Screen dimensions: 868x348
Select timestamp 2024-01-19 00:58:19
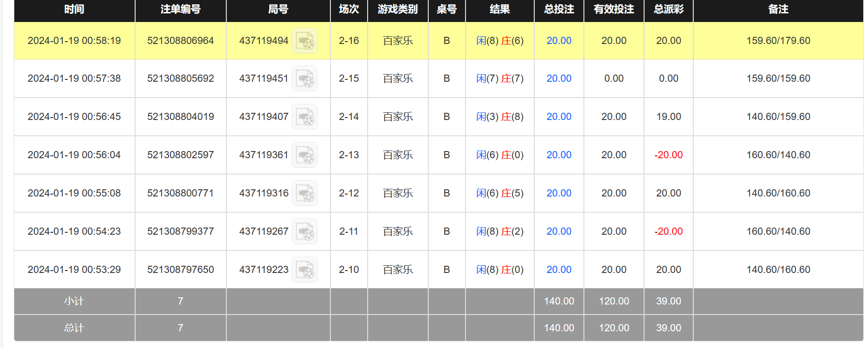point(74,41)
